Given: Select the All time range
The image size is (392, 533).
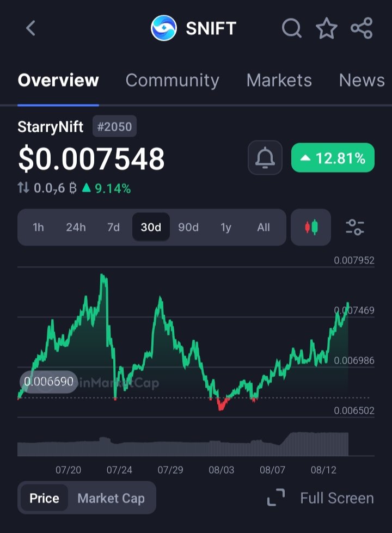Looking at the screenshot, I should [x=264, y=227].
